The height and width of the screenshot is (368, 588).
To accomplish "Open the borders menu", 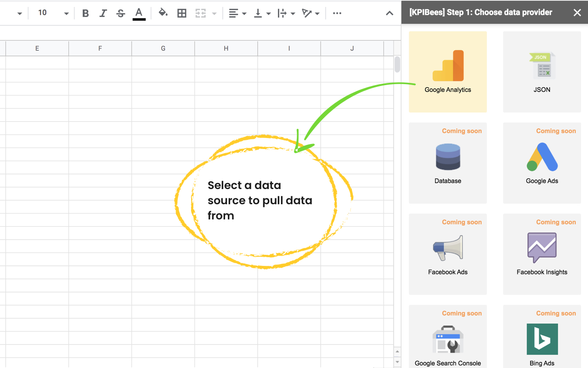I will (x=182, y=13).
